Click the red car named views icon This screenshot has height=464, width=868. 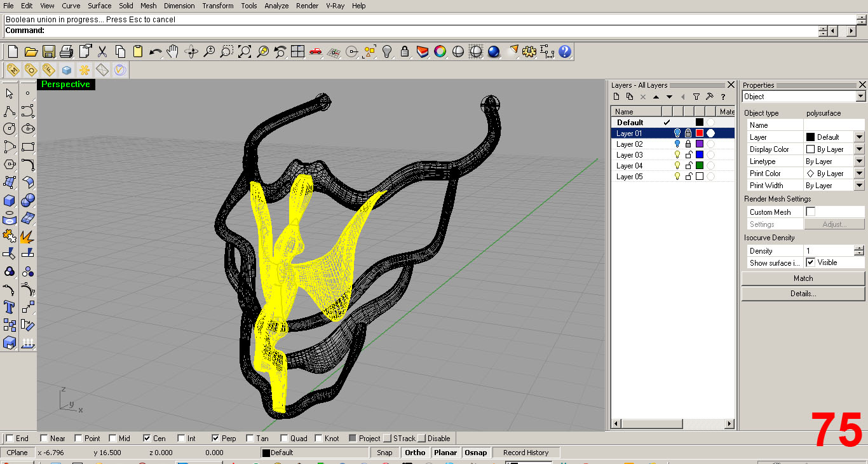pyautogui.click(x=315, y=51)
